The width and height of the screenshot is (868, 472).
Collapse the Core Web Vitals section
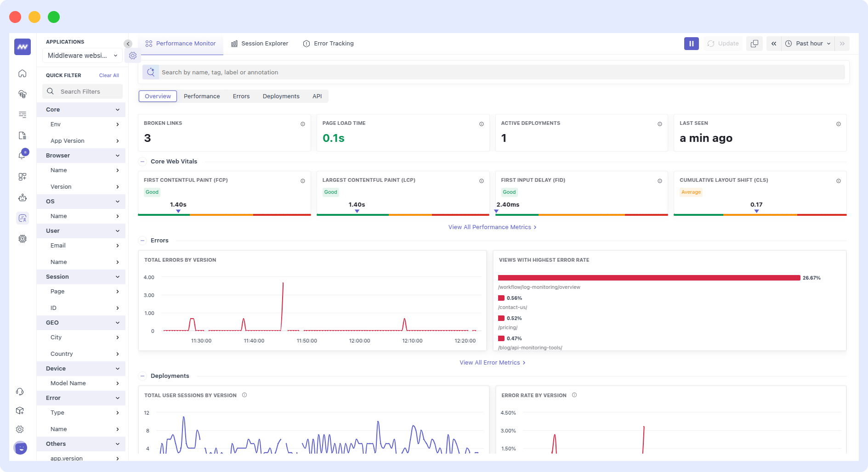click(143, 161)
